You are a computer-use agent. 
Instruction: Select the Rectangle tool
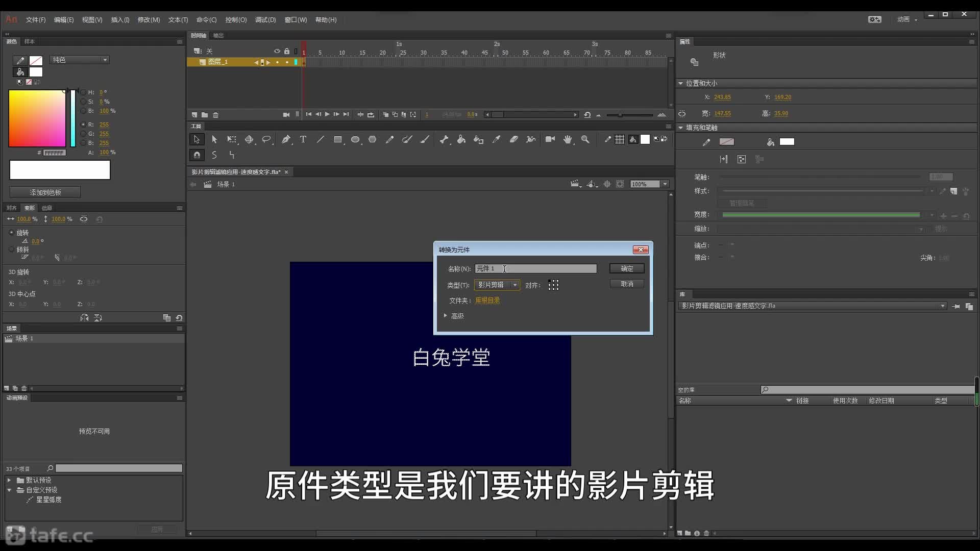[x=338, y=139]
